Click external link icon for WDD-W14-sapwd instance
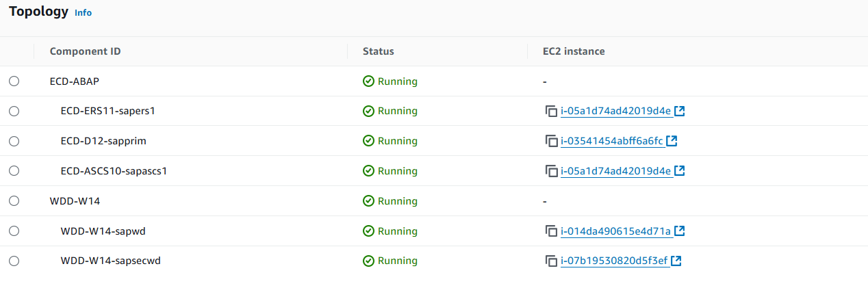Viewport: 868px width, 288px height. (x=680, y=231)
